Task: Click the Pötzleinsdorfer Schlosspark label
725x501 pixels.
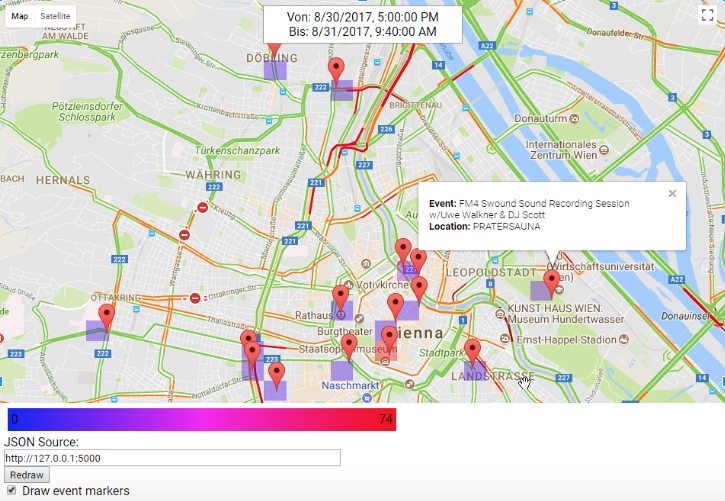Action: 87,112
